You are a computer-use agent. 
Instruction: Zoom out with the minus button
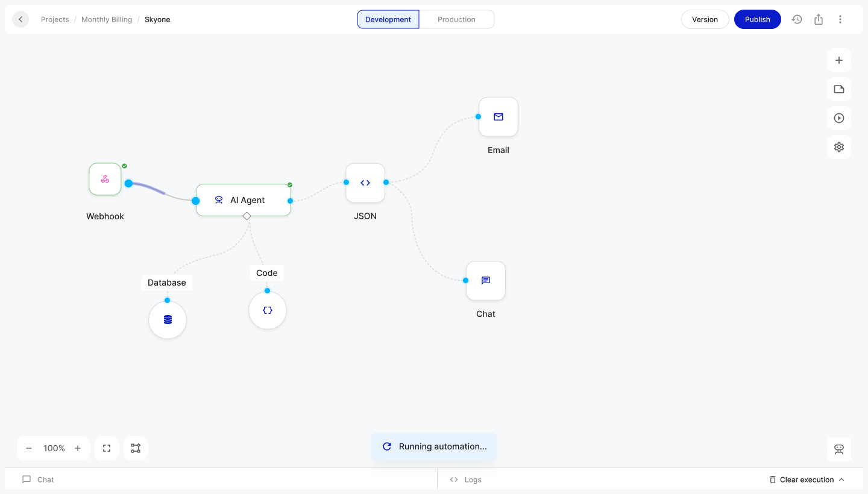[x=29, y=448]
